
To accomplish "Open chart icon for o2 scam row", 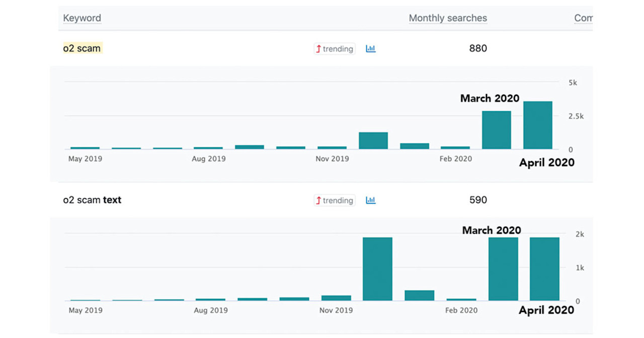I will [371, 49].
